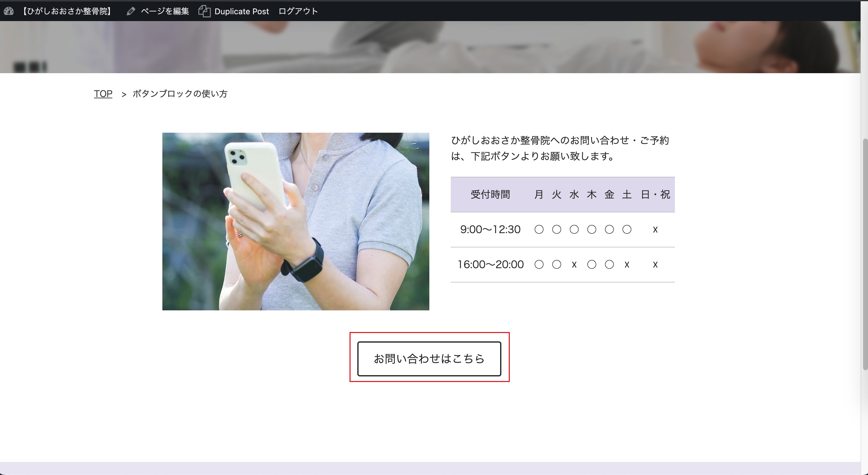Image resolution: width=868 pixels, height=475 pixels.
Task: Click the smartphone photo image
Action: [296, 221]
